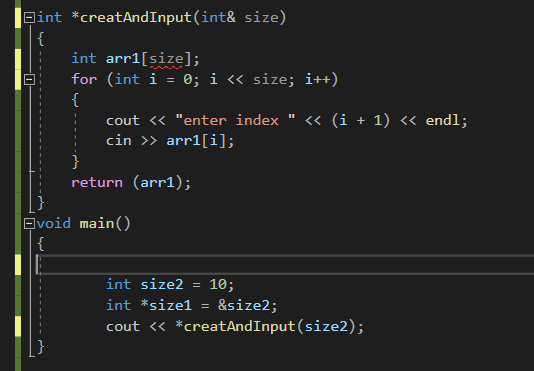Click the main function name

tap(97, 224)
